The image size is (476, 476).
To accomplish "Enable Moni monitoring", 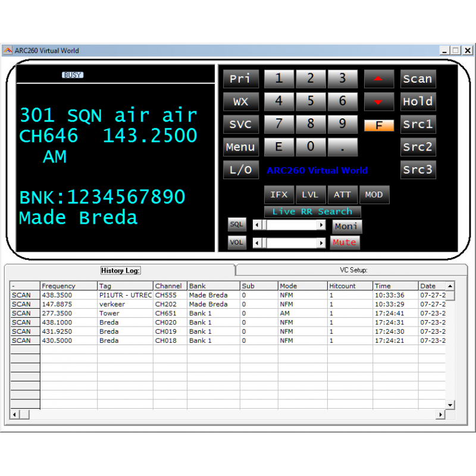I will [347, 226].
